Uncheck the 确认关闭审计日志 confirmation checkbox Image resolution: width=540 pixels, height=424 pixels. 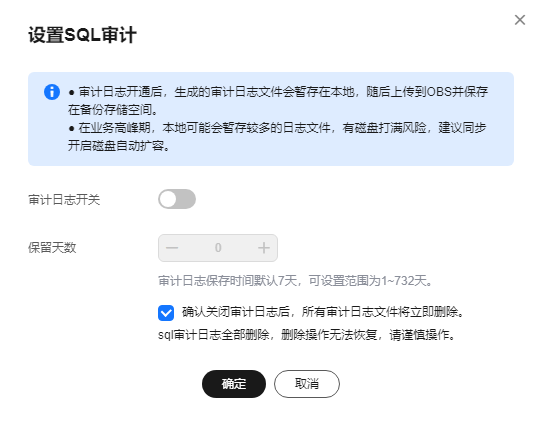point(166,313)
